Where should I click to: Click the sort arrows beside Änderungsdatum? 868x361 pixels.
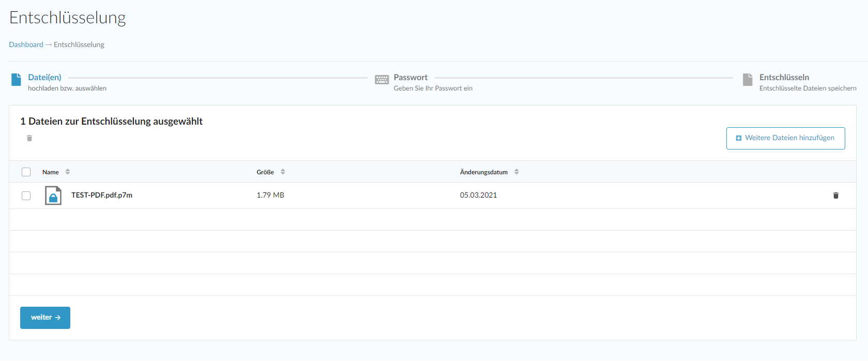[516, 172]
